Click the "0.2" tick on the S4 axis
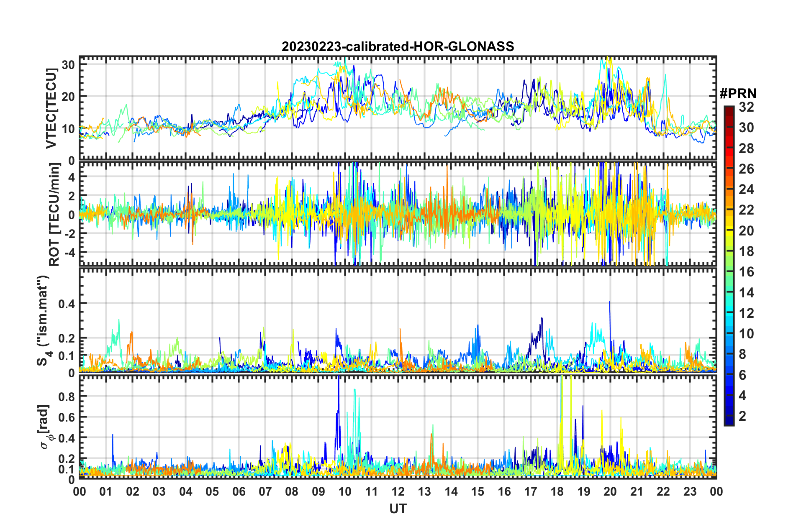Viewport: 796px width, 532px height. (x=67, y=338)
